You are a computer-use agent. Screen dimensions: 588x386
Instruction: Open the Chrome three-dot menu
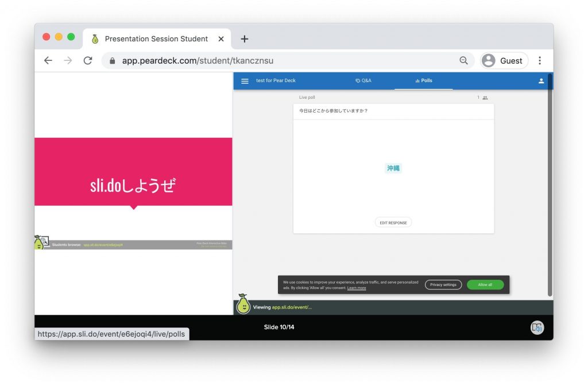point(540,60)
